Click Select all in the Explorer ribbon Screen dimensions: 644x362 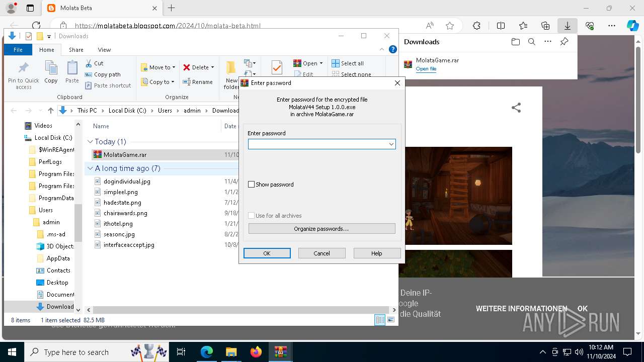(x=348, y=63)
